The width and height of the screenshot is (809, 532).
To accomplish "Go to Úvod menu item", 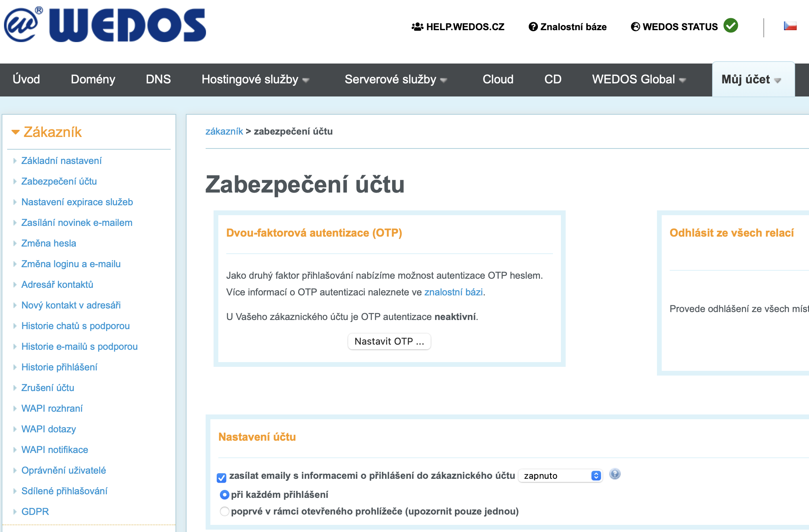I will [x=26, y=79].
